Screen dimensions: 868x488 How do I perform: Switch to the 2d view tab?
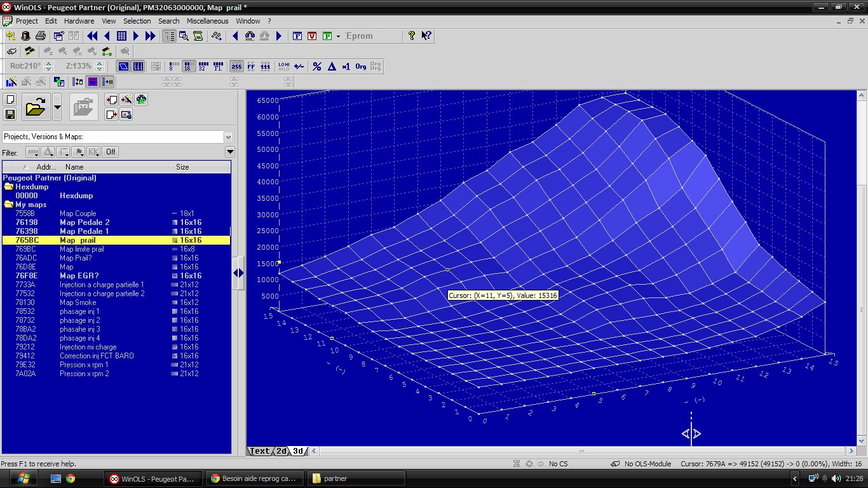tap(281, 451)
